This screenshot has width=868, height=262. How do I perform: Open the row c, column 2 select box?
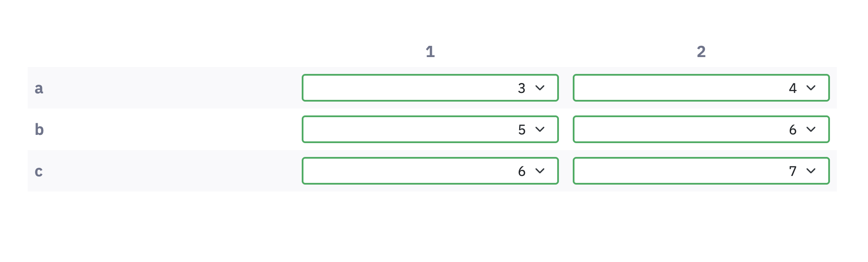point(701,171)
